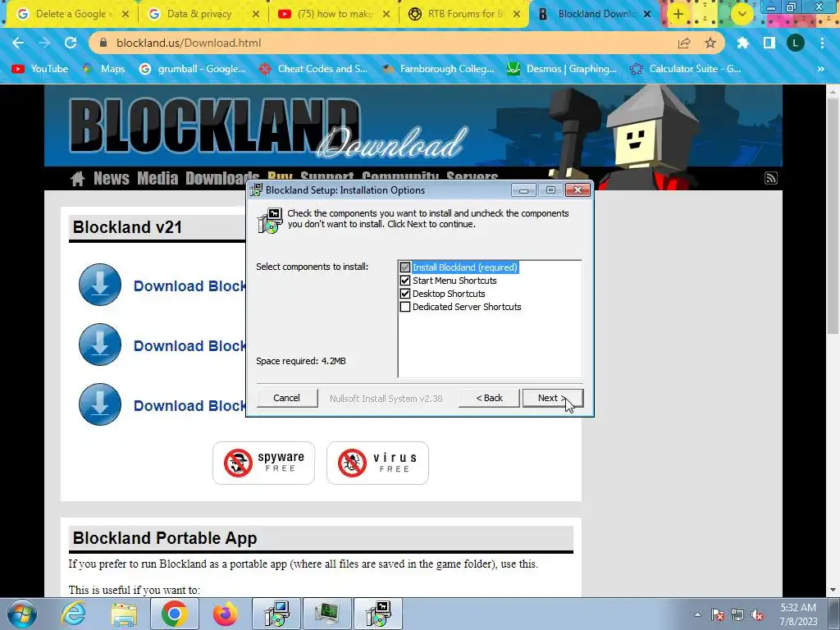Screen dimensions: 840x630
Task: Click the Blockland site home icon
Action: click(x=78, y=178)
